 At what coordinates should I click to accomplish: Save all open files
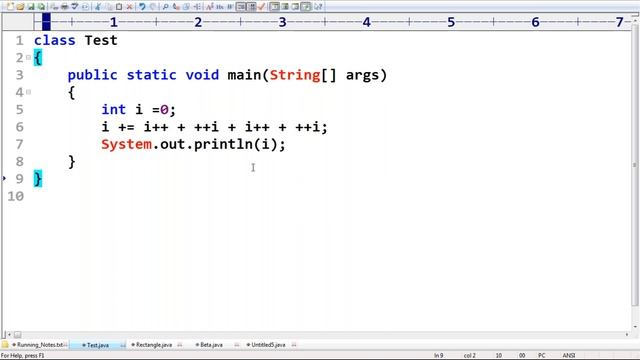point(42,7)
